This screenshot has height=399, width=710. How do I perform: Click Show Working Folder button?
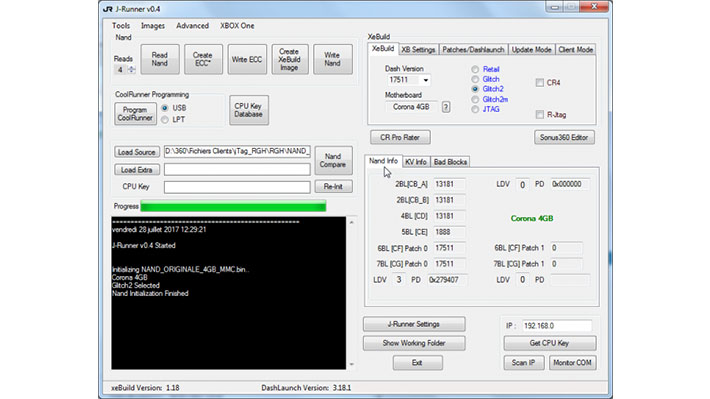414,343
